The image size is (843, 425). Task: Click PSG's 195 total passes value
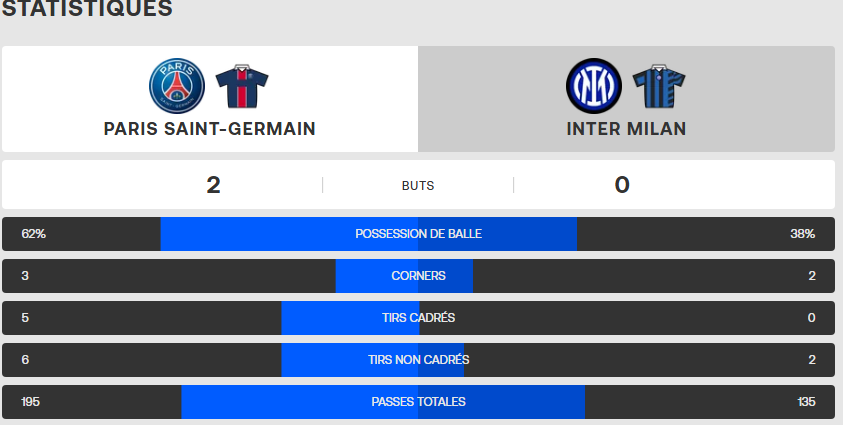coord(32,402)
